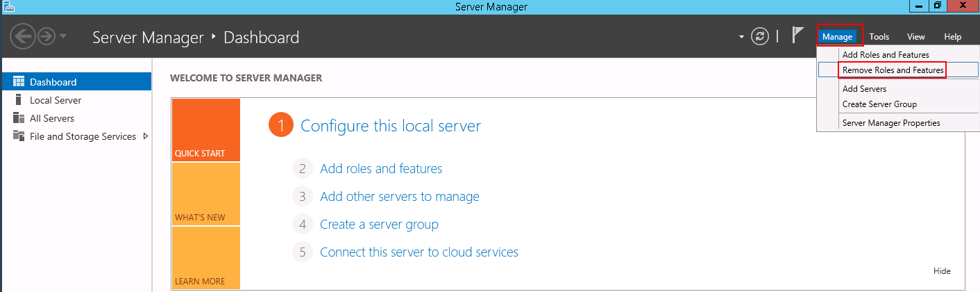Click the All Servers icon in sidebar
The height and width of the screenshot is (292, 980).
19,118
